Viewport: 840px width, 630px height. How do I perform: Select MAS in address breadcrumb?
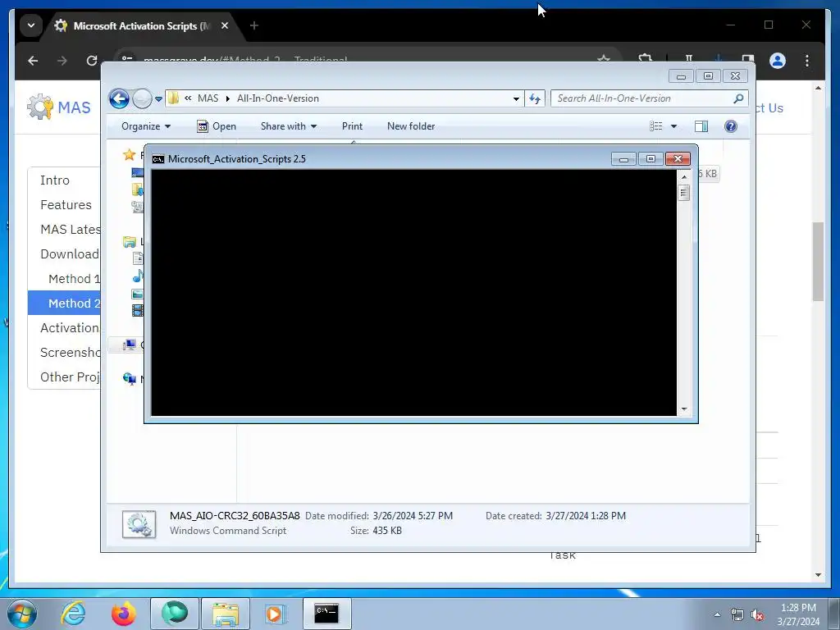click(208, 98)
